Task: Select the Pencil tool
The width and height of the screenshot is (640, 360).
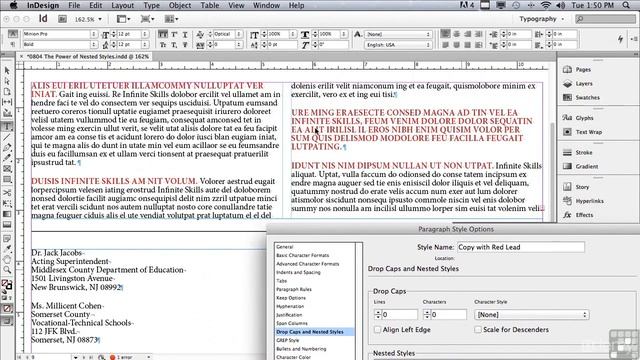Action: [7, 158]
